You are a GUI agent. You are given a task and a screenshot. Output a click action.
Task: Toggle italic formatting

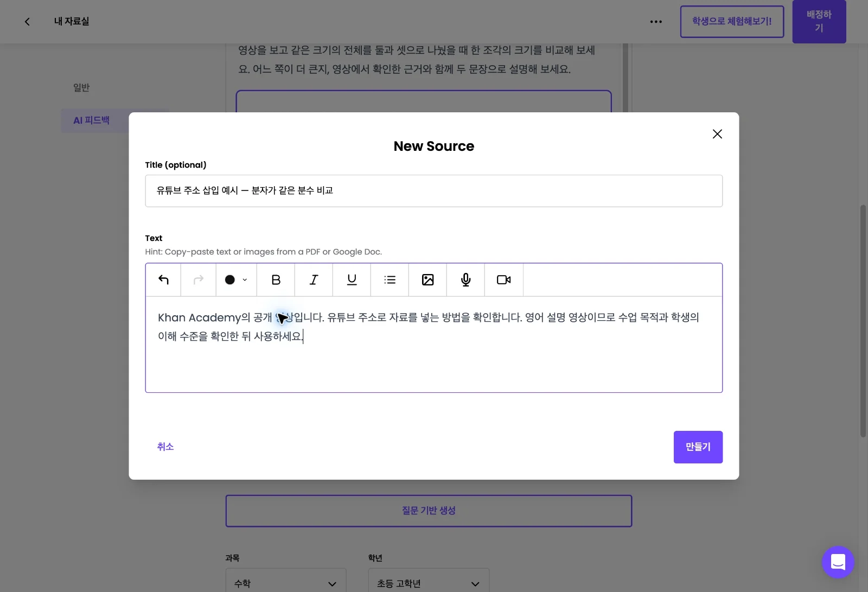click(314, 280)
